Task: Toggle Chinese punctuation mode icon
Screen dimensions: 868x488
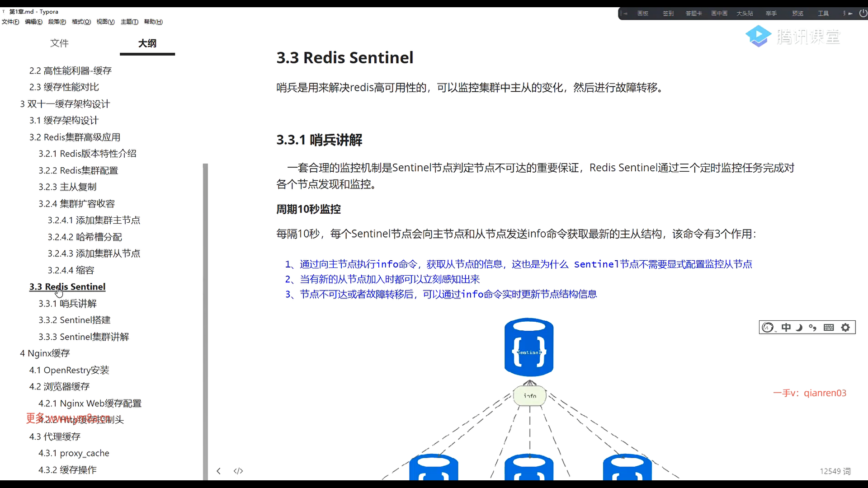Action: 813,328
